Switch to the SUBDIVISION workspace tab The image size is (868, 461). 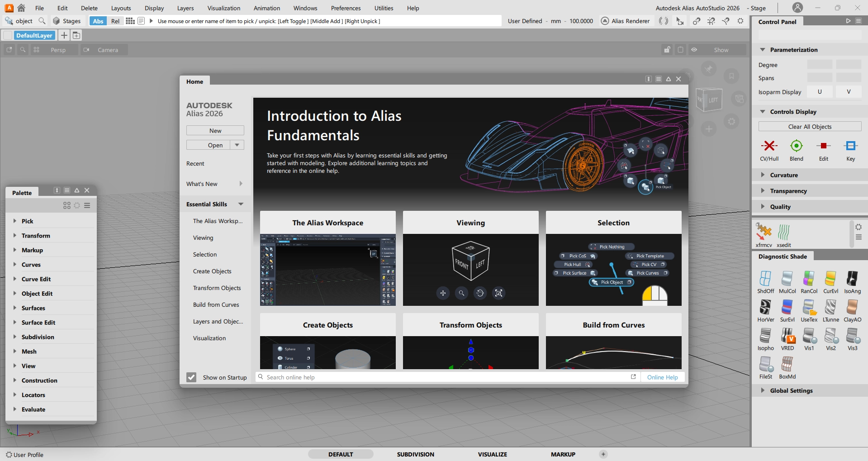415,454
